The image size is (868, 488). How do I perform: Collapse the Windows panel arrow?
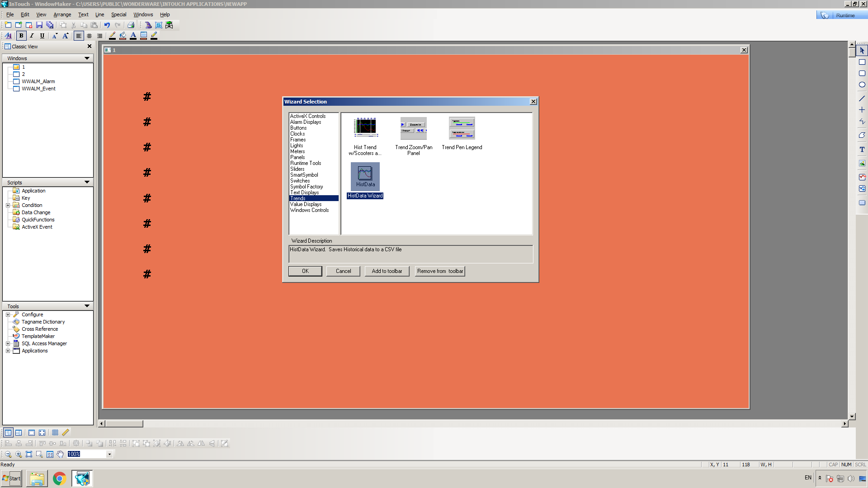pyautogui.click(x=87, y=58)
